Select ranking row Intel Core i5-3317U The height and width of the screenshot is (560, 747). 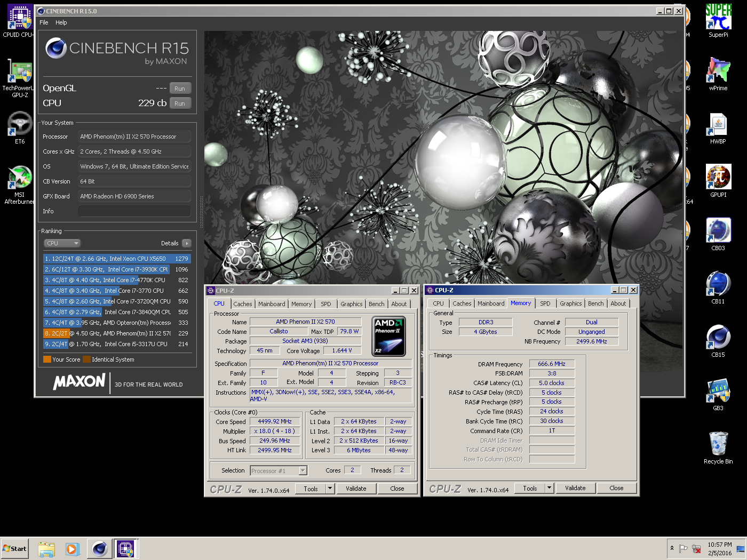pyautogui.click(x=117, y=344)
